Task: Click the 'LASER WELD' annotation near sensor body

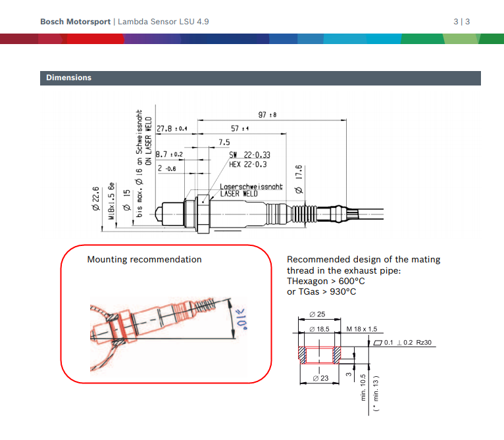Action: pyautogui.click(x=239, y=194)
